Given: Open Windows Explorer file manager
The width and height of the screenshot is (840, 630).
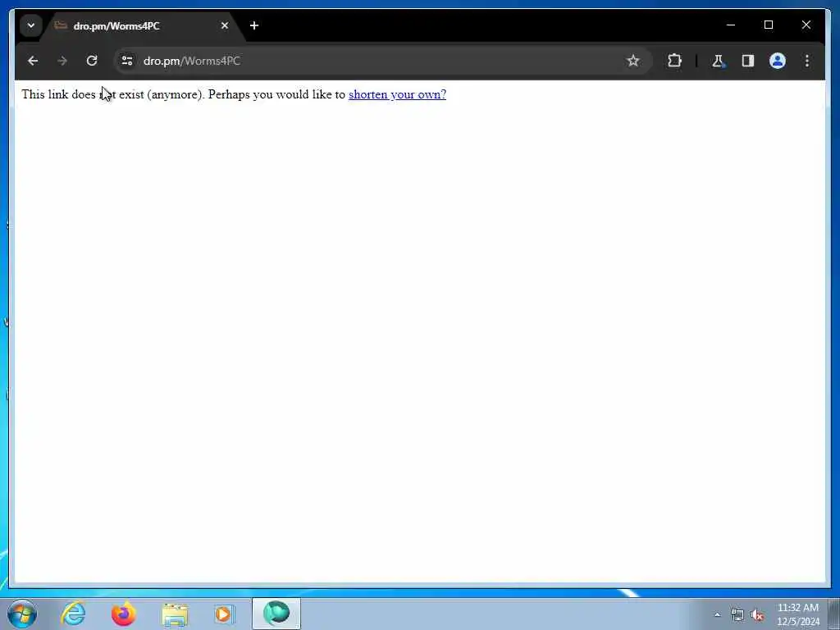Looking at the screenshot, I should (175, 614).
